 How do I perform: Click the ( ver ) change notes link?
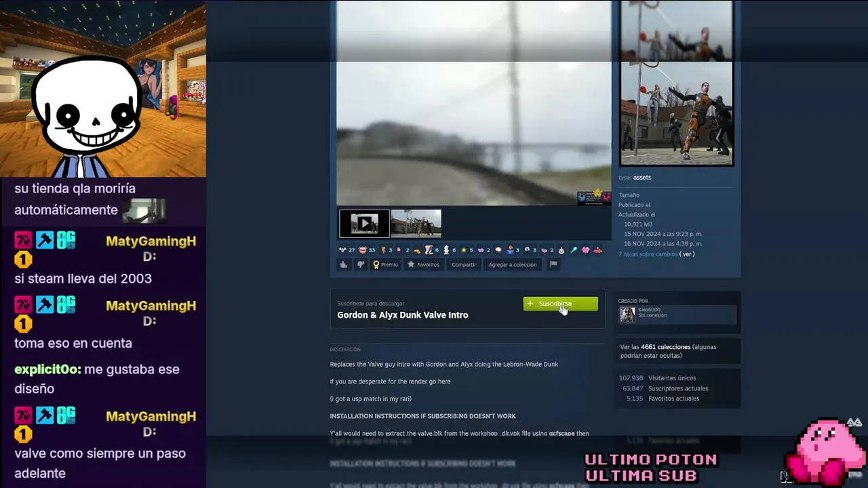pos(688,254)
